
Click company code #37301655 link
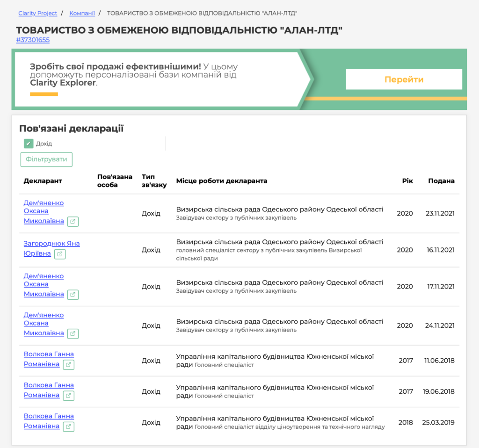[x=33, y=40]
